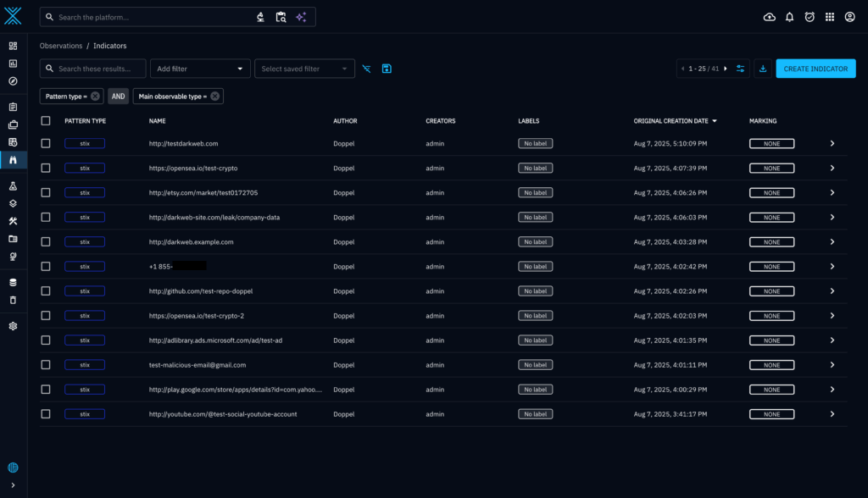This screenshot has width=868, height=498.
Task: Clear all filters with the crossed-filter icon
Action: point(366,69)
